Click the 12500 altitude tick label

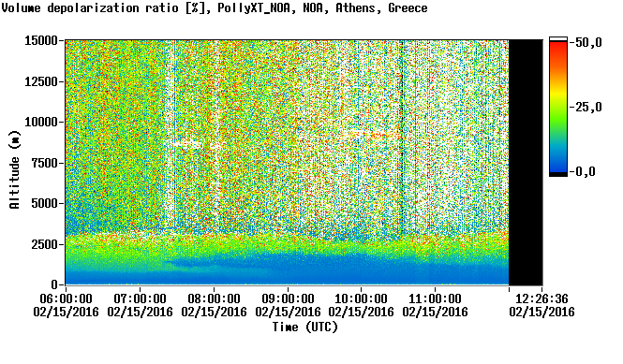coord(41,81)
